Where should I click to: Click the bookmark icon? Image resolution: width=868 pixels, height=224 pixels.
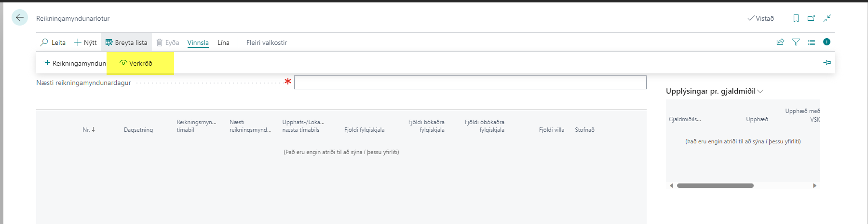[x=796, y=18]
